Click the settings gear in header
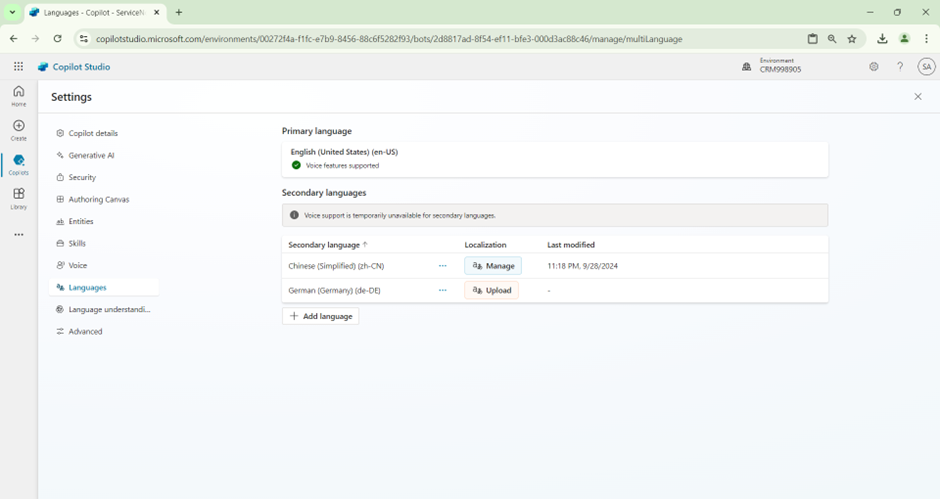The height and width of the screenshot is (499, 940). point(873,67)
